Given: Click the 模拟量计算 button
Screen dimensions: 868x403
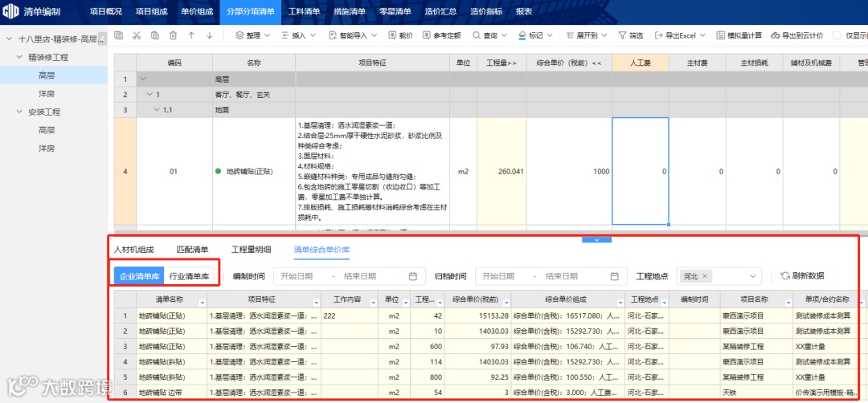Looking at the screenshot, I should click(739, 35).
